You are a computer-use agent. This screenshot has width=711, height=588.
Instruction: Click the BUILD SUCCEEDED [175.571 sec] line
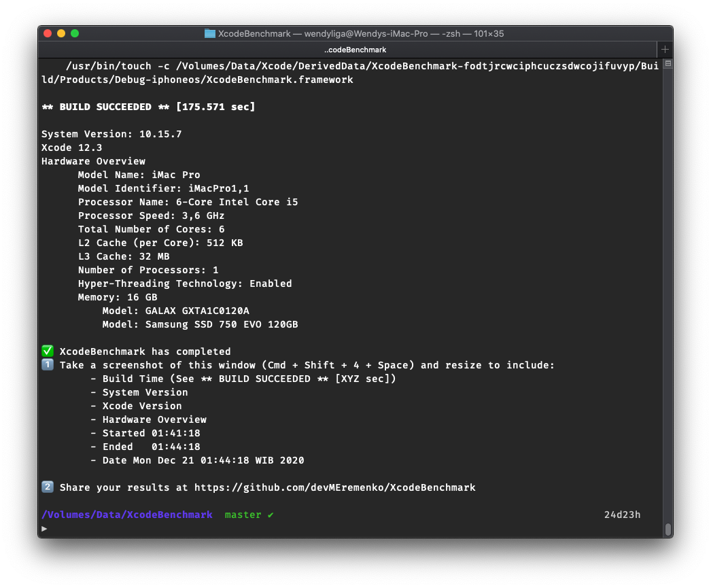pos(148,107)
